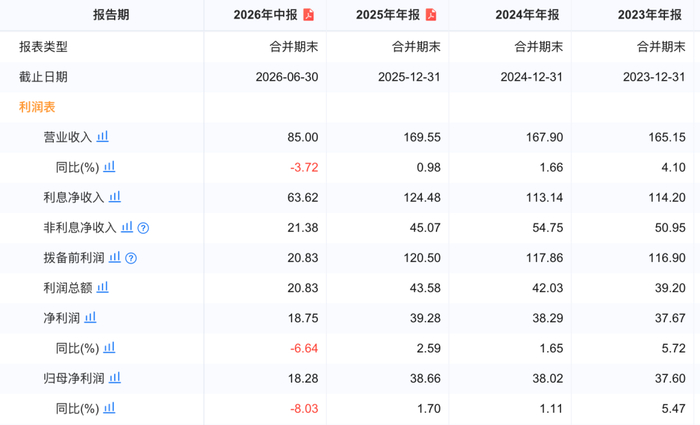Select the 同比 value 5.47
700x425 pixels.
673,408
